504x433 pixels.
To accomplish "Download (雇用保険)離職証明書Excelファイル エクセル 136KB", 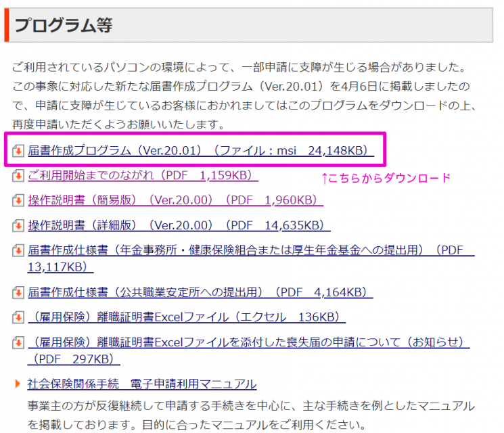I will click(187, 317).
